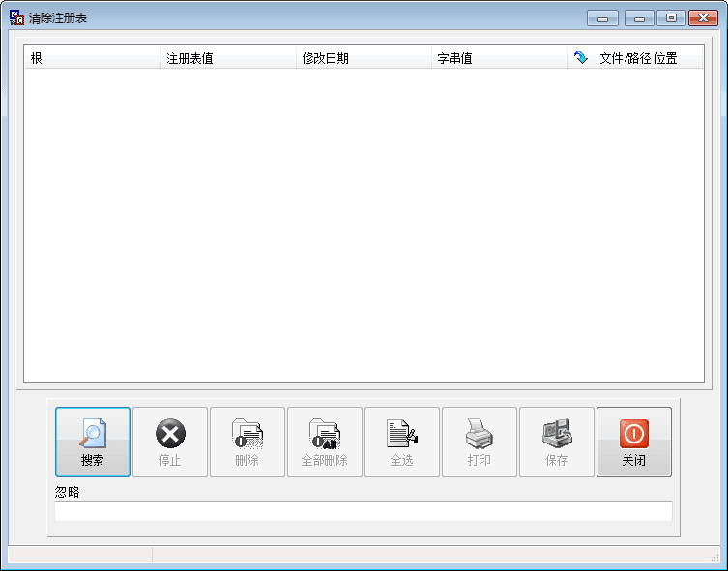Start registry scan with 搜索 button
728x571 pixels.
pyautogui.click(x=93, y=442)
